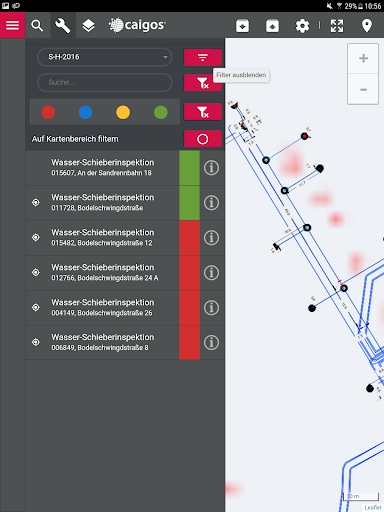
Task: Open info for 011728 row
Action: (x=211, y=203)
